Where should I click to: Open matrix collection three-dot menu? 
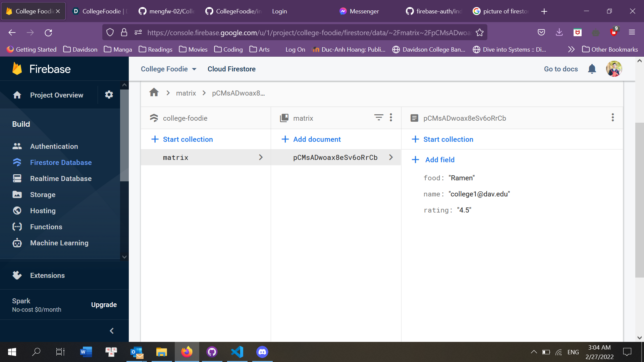click(391, 118)
